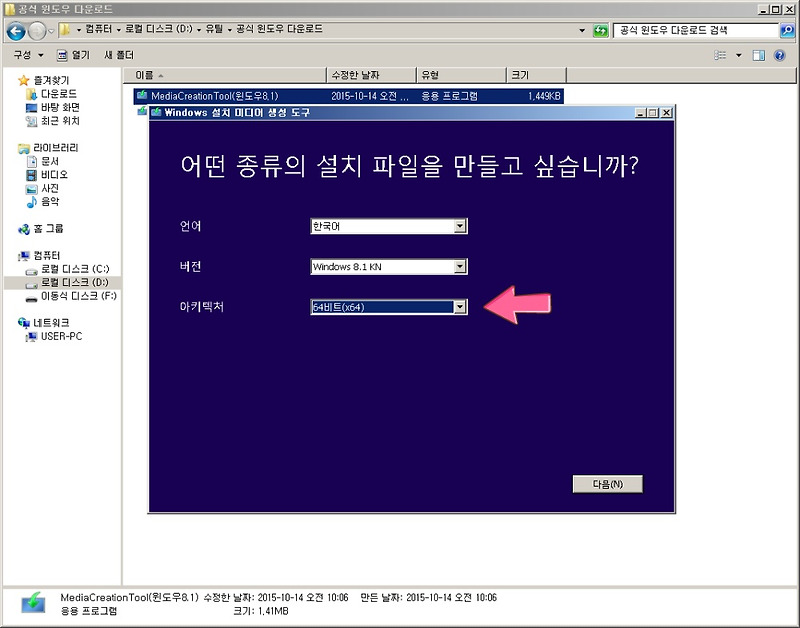The width and height of the screenshot is (800, 628).
Task: Close the Windows 설치 미디어 생성 도구 dialog
Action: [666, 113]
